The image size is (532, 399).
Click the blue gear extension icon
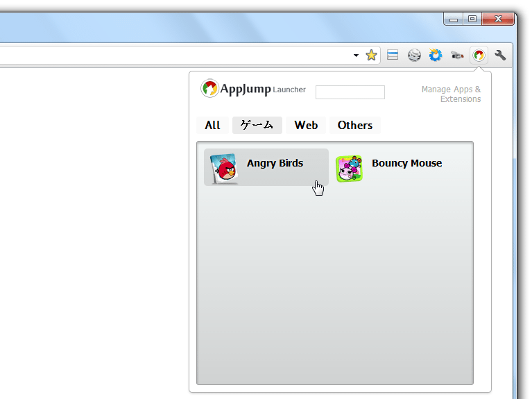click(436, 55)
